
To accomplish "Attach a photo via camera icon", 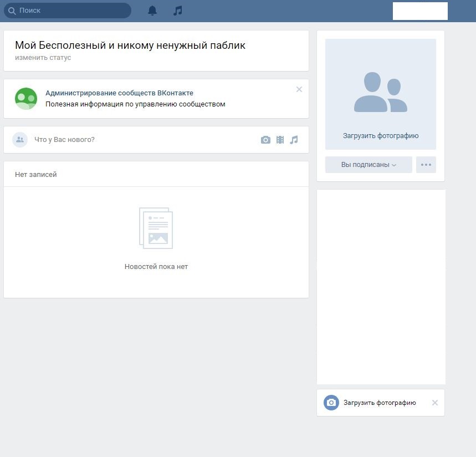I will point(265,140).
